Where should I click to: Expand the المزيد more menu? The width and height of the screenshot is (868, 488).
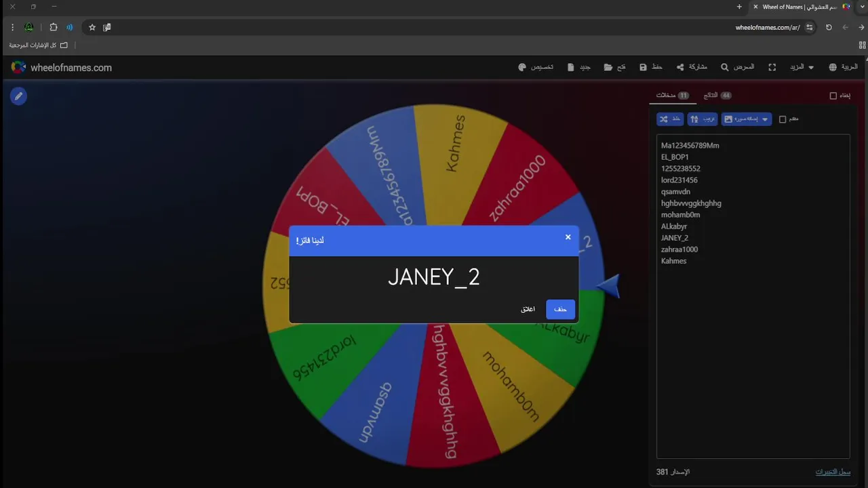[x=802, y=67]
